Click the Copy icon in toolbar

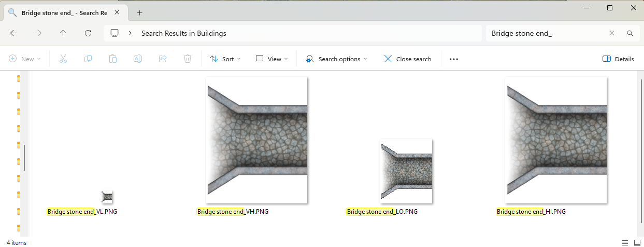pyautogui.click(x=88, y=59)
